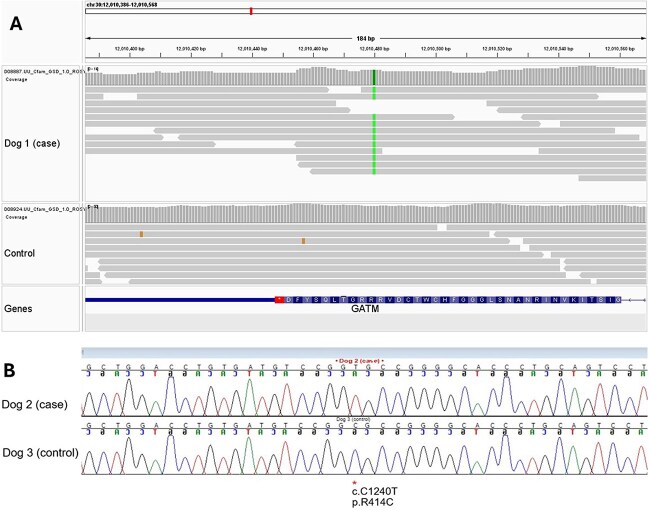
Task: Click the 12,010,560 bp ruler label
Action: [619, 49]
